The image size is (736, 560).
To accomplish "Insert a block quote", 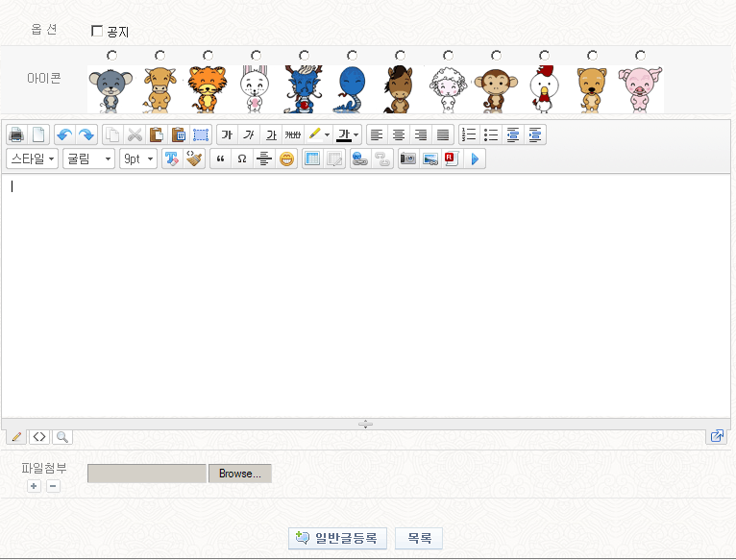I will point(220,158).
